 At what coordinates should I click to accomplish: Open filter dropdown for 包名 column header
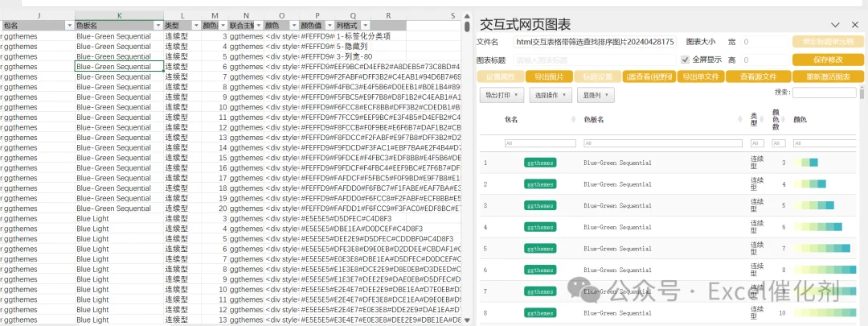(x=69, y=26)
